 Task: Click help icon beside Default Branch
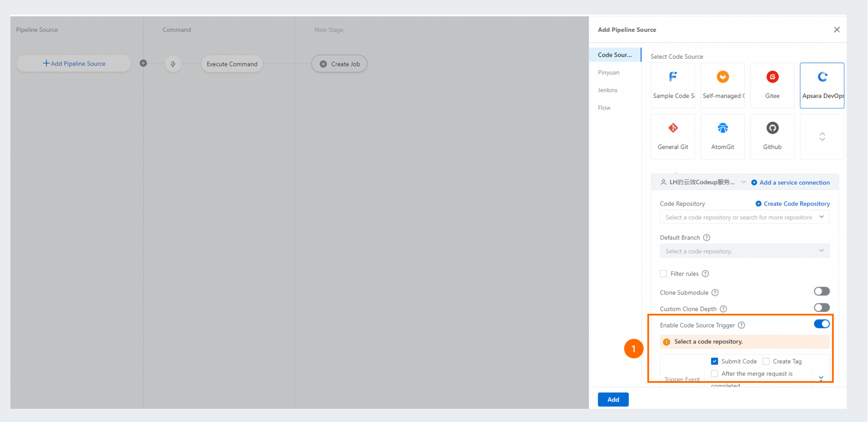click(x=707, y=238)
